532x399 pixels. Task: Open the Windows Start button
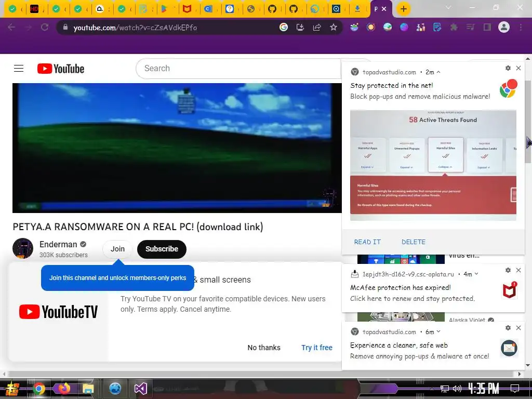[12, 389]
